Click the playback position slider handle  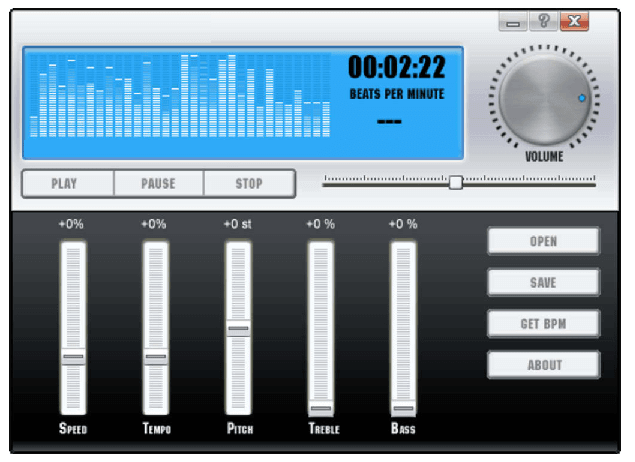456,183
